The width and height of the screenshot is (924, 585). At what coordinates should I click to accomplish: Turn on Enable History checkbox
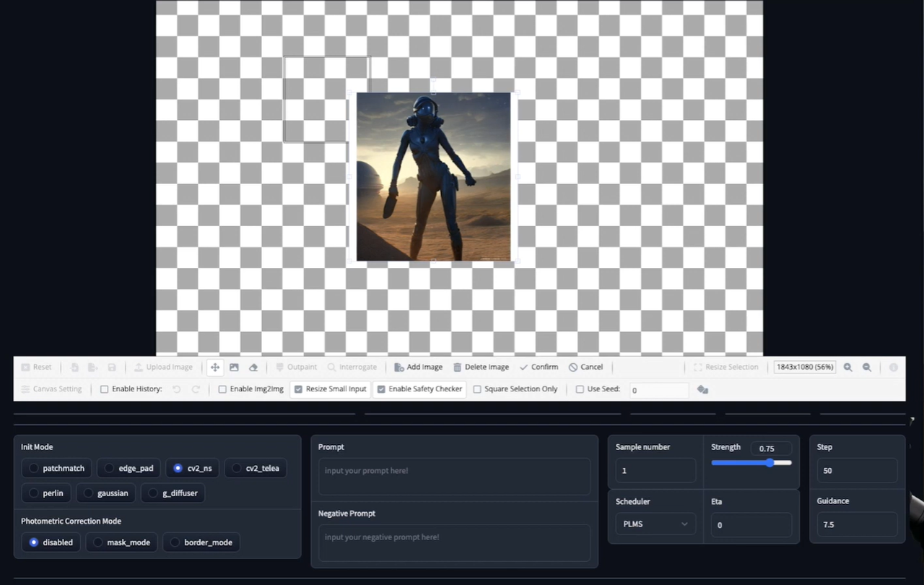coord(105,389)
